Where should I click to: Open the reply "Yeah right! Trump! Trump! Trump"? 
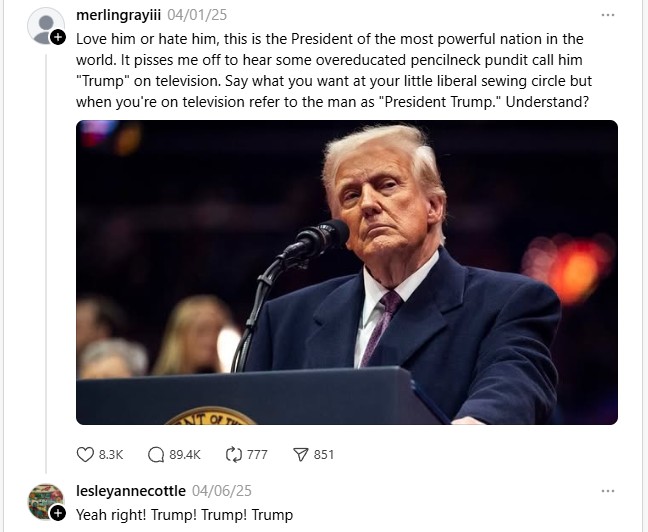coord(185,514)
